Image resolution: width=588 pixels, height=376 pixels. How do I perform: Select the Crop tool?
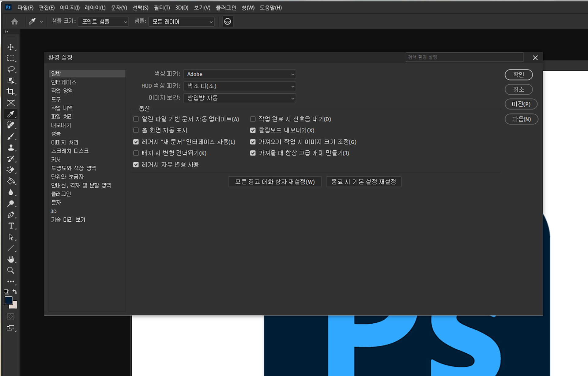pos(11,92)
